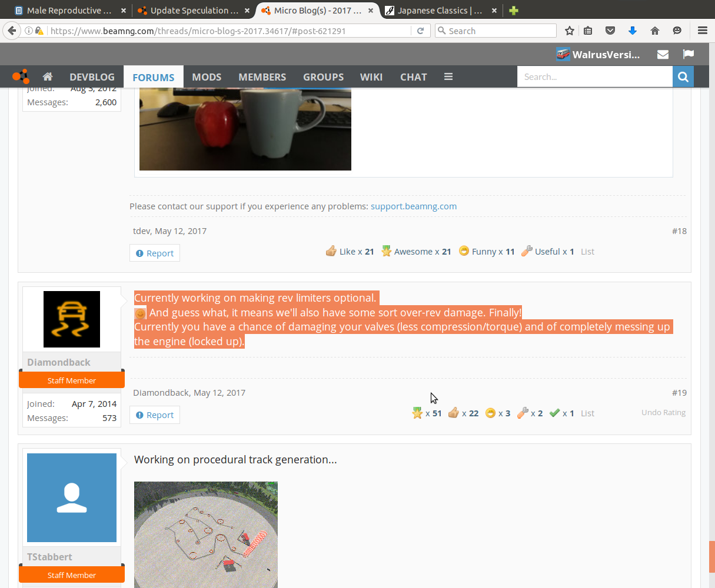Open the CHAT section
The height and width of the screenshot is (588, 715).
click(x=414, y=76)
